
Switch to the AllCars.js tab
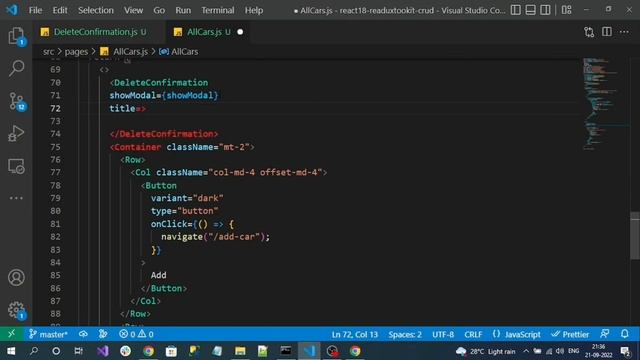click(208, 32)
